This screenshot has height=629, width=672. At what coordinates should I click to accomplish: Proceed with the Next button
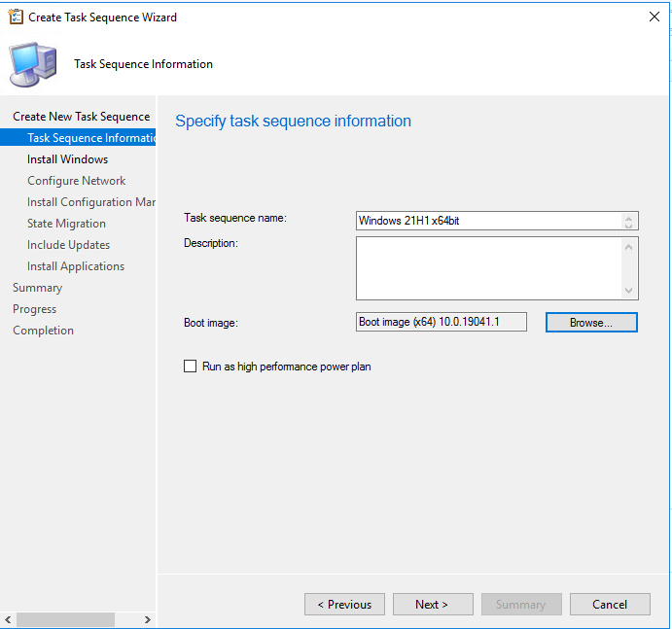coord(433,604)
